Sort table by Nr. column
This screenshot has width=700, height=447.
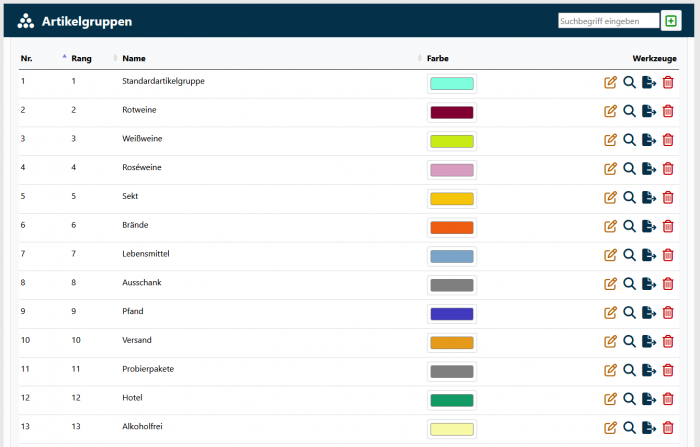(x=27, y=59)
